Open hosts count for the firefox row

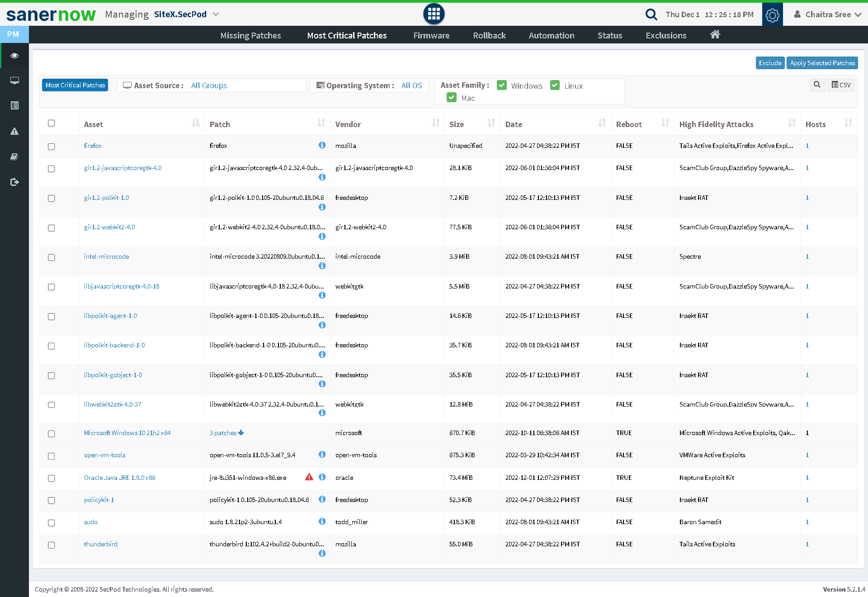point(807,146)
